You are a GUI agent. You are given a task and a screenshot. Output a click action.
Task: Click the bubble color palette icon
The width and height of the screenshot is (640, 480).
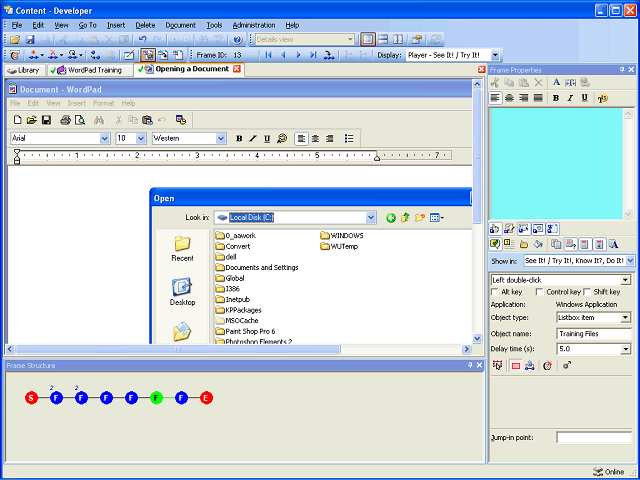[603, 98]
